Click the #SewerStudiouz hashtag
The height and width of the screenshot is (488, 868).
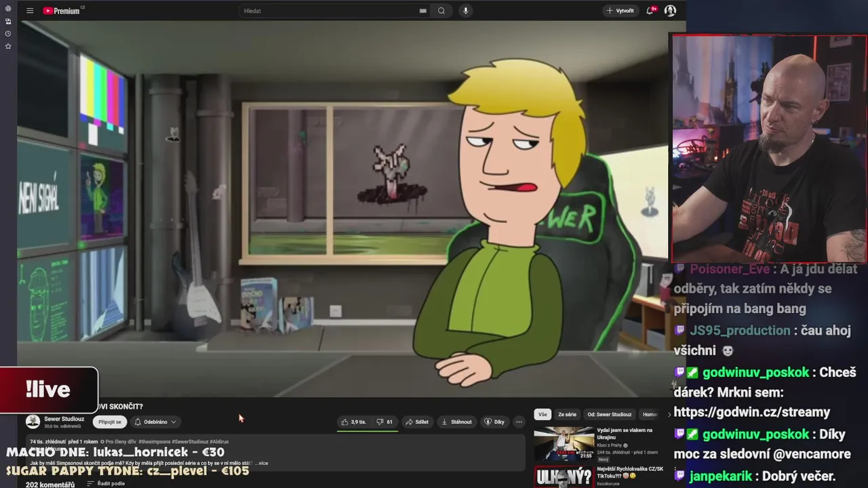point(190,441)
